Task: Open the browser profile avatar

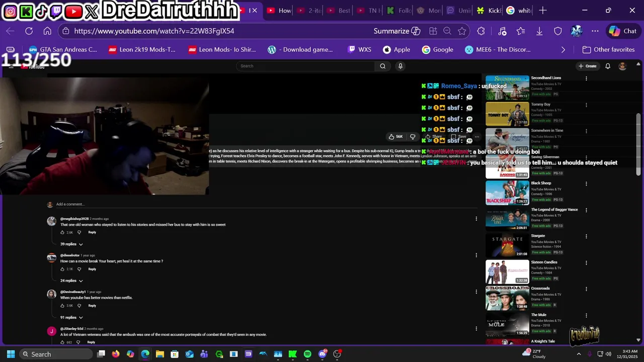Action: point(577,31)
